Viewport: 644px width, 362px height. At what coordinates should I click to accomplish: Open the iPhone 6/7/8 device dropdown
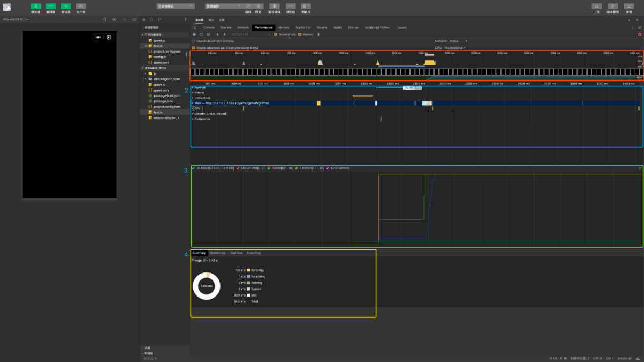16,19
